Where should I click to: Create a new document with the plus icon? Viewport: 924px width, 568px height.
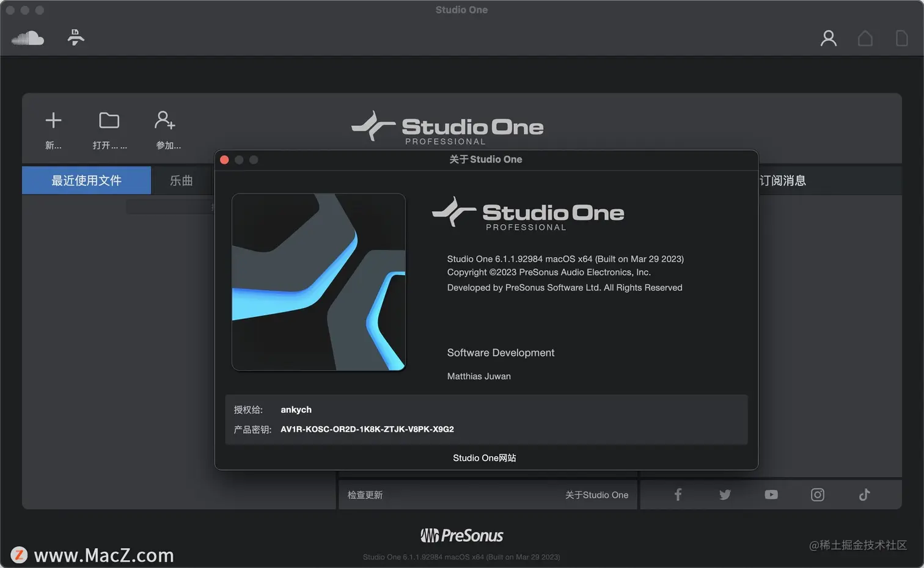(x=53, y=120)
